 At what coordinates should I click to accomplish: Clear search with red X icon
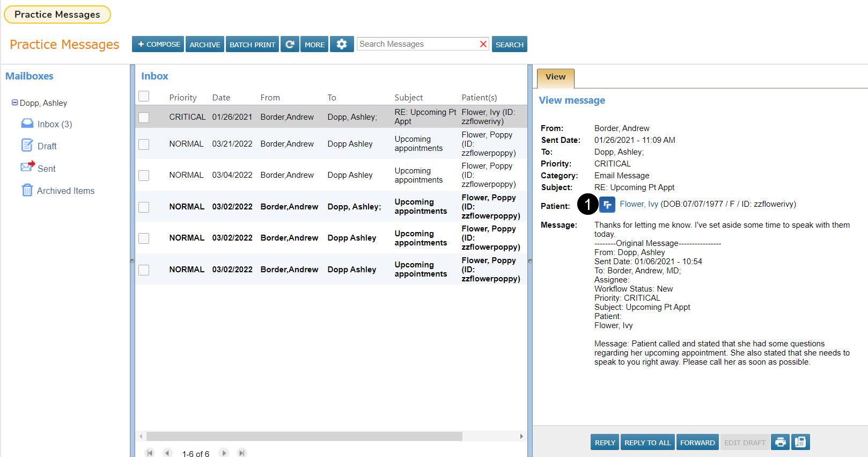pyautogui.click(x=483, y=44)
